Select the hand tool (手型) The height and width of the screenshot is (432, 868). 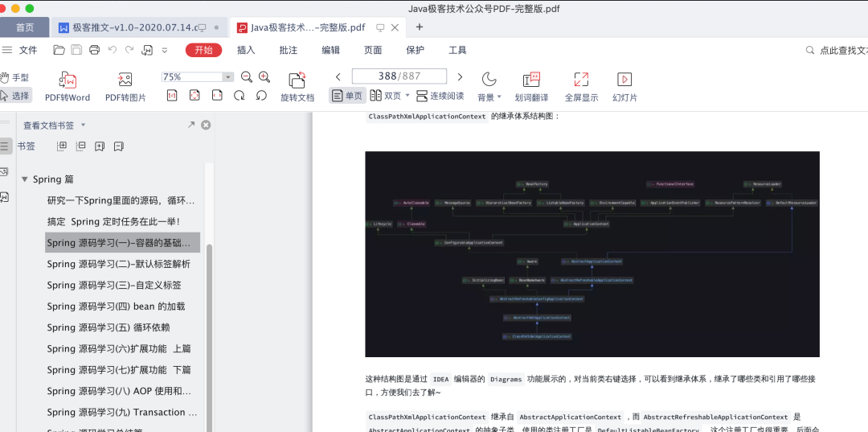(15, 77)
